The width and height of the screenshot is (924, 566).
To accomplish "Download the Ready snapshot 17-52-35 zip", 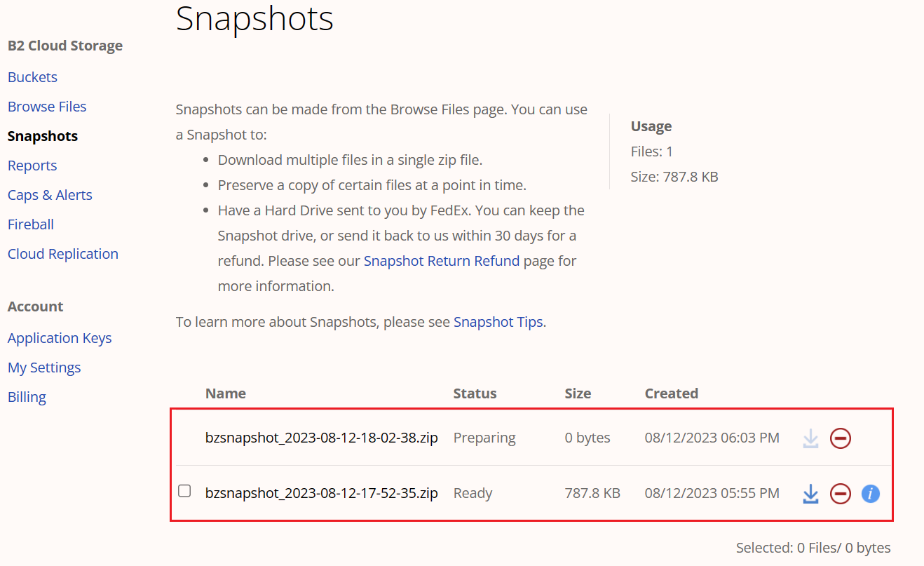I will click(810, 494).
